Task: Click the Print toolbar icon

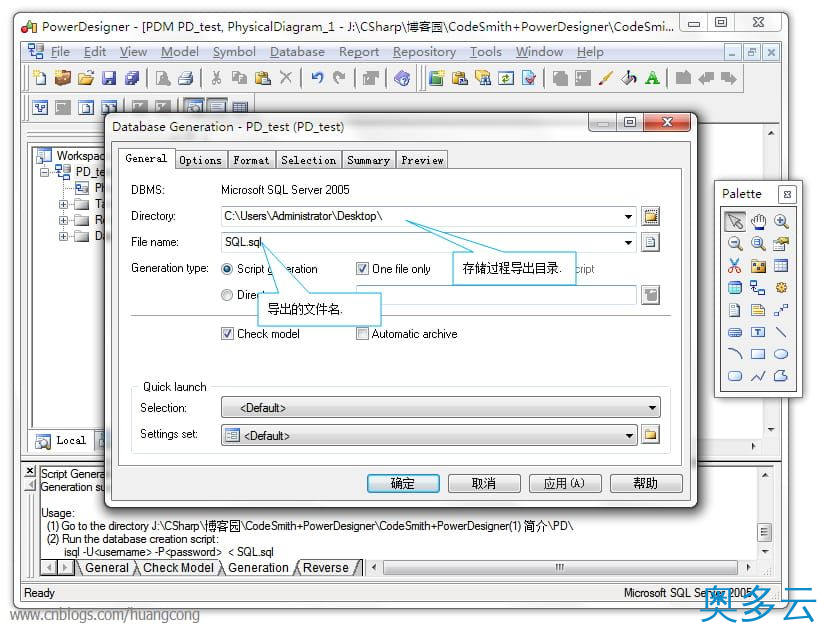Action: [185, 78]
